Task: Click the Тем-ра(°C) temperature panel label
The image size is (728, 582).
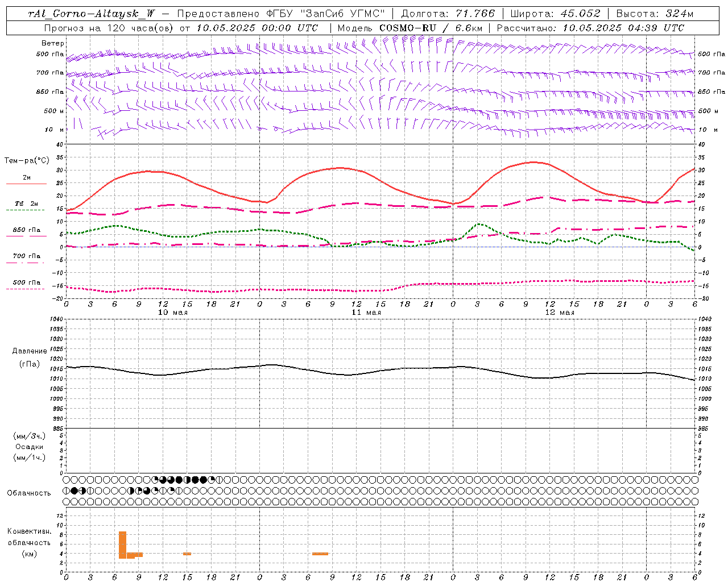Action: click(27, 161)
